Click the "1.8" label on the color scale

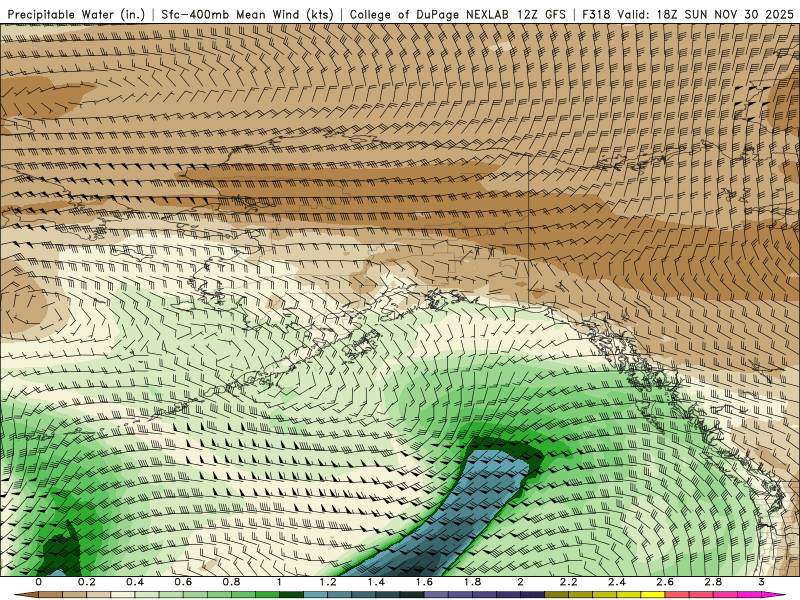472,582
